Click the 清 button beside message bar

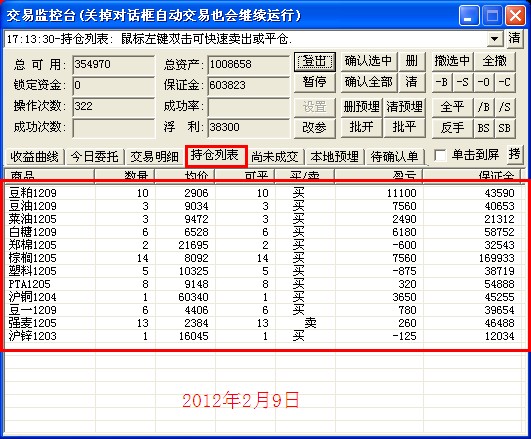point(514,38)
